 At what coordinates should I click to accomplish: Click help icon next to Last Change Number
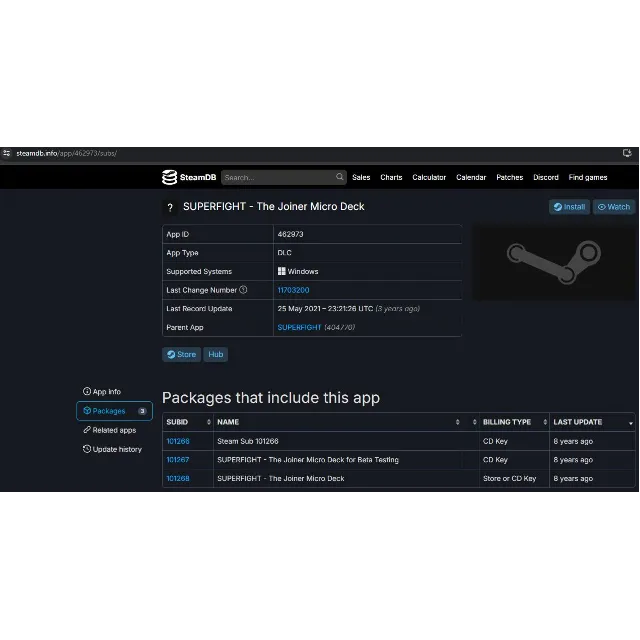click(x=243, y=290)
